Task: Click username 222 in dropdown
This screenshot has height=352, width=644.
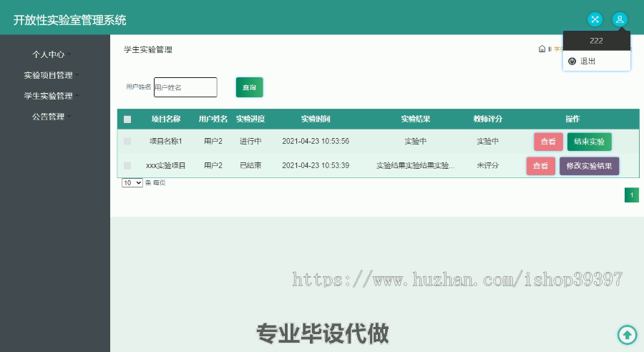Action: [x=596, y=41]
